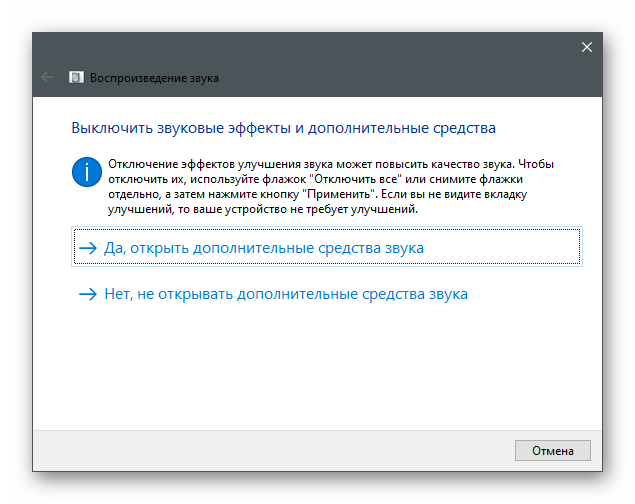The height and width of the screenshot is (504, 635).
Task: Choose "Нет, не открывать дополнительные средства звука"
Action: pos(286,295)
